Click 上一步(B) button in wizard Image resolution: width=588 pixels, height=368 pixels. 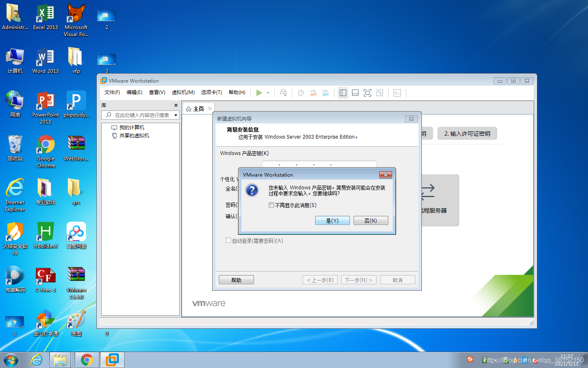click(320, 280)
